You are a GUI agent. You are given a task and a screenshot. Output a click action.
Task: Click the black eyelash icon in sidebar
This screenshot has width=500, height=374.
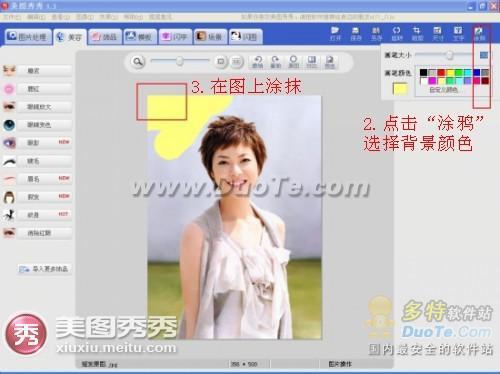click(x=9, y=161)
